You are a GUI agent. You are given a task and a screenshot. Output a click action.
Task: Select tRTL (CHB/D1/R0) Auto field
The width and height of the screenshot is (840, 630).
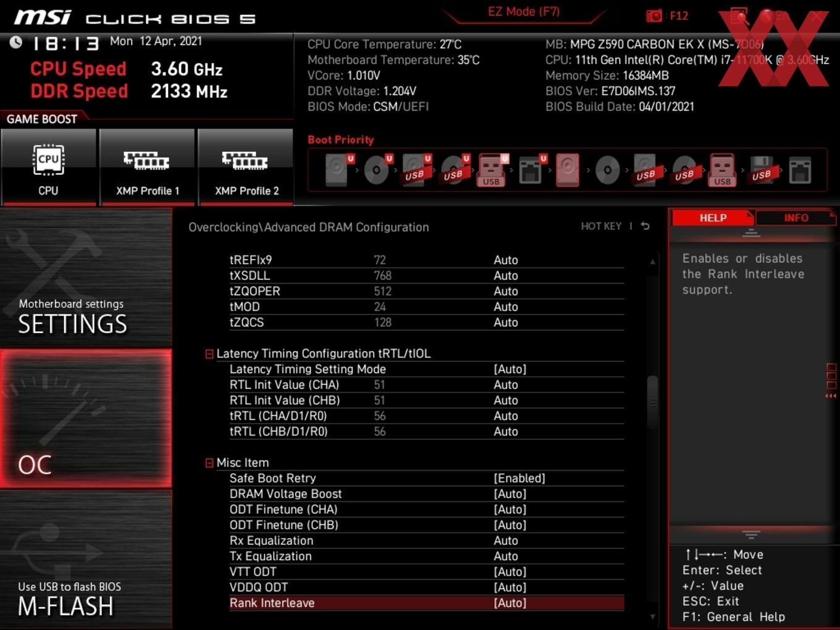click(506, 431)
